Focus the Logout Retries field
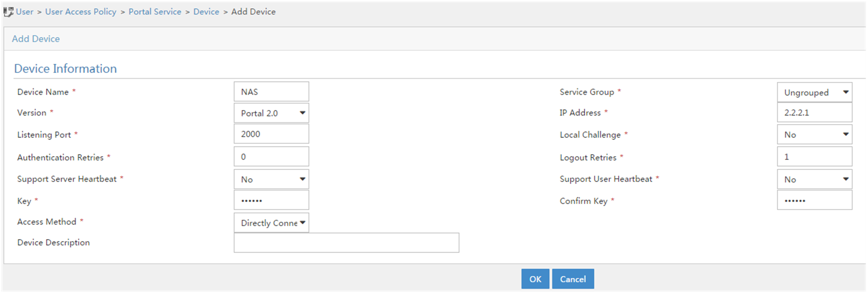This screenshot has width=868, height=294. [x=814, y=156]
